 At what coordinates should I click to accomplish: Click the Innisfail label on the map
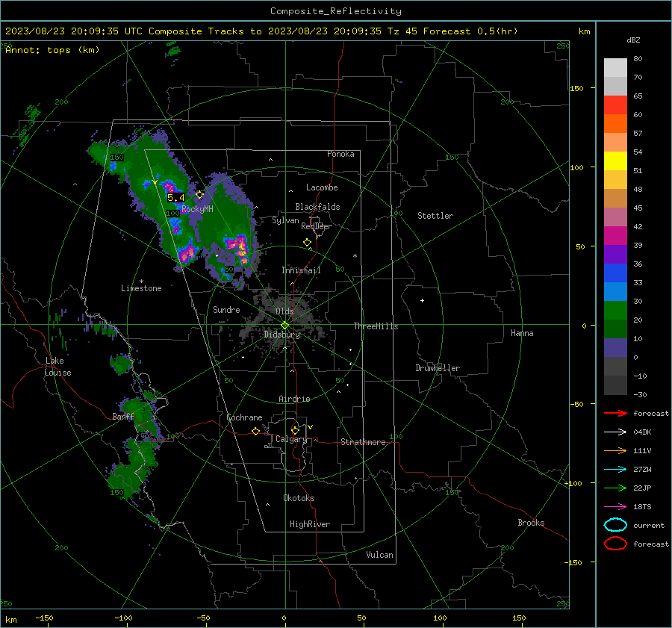(x=301, y=270)
